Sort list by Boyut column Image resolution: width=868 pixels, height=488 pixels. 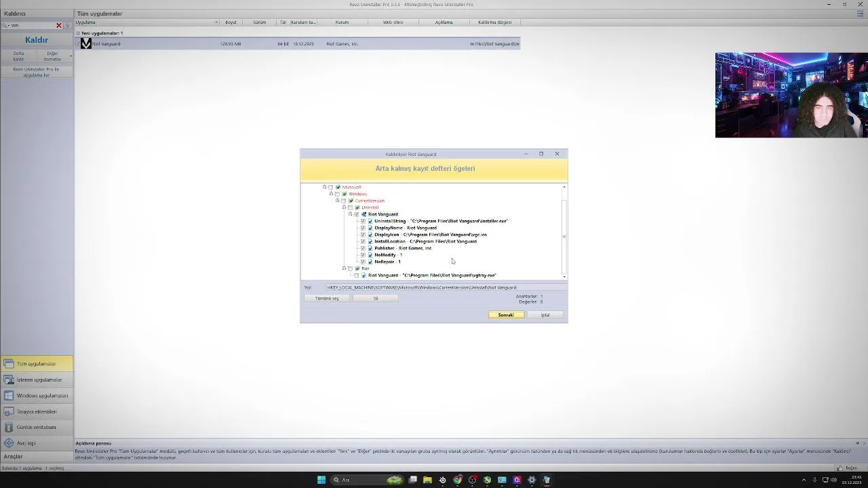pos(231,22)
